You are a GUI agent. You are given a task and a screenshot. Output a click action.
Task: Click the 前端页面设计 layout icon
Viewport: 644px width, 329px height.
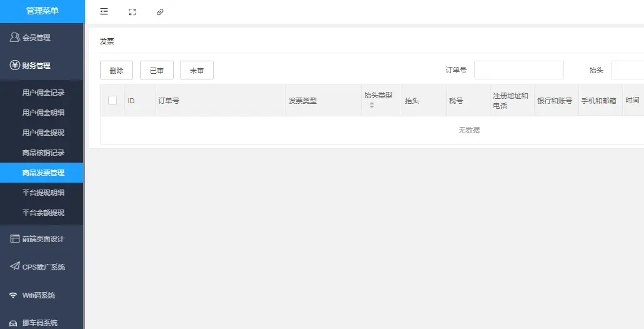[x=15, y=238]
